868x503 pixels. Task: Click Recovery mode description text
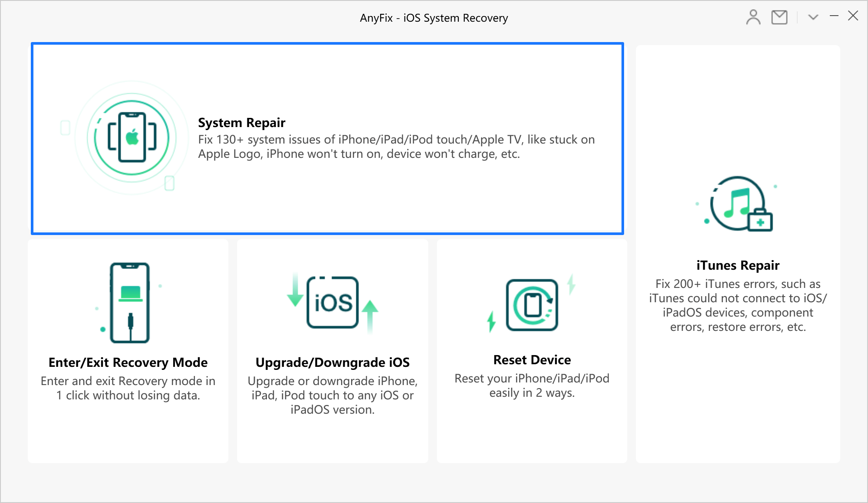tap(128, 388)
